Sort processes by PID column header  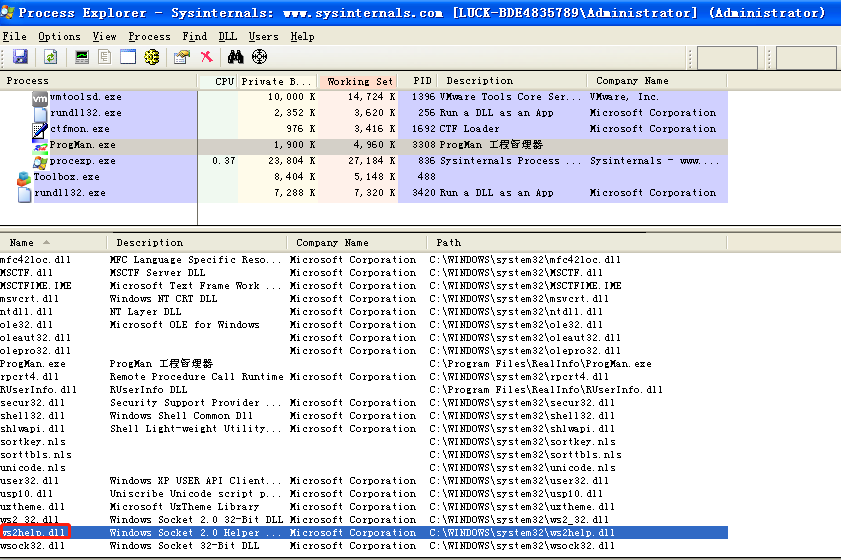(422, 81)
